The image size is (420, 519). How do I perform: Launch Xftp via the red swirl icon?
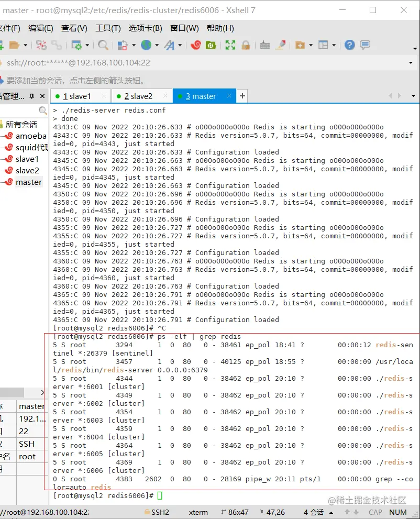pyautogui.click(x=196, y=45)
